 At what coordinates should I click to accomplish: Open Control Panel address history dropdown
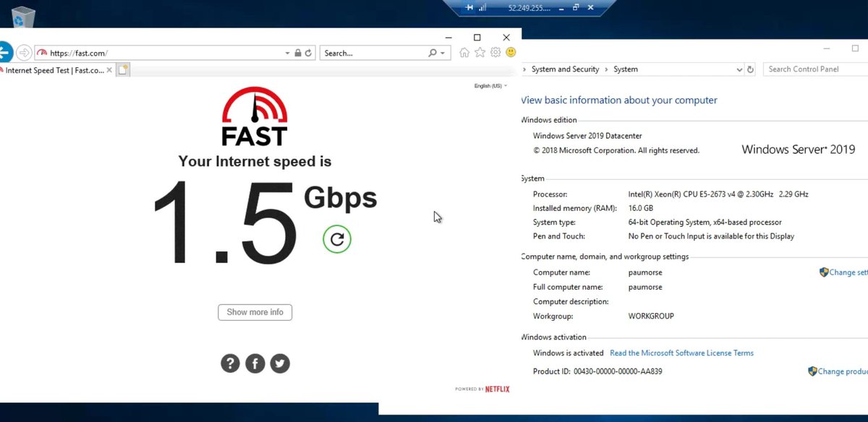pyautogui.click(x=739, y=69)
